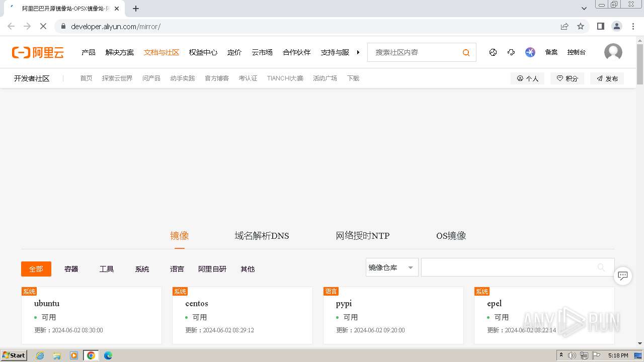Open the 解决方案 menu
This screenshot has height=362, width=644.
pos(120,52)
